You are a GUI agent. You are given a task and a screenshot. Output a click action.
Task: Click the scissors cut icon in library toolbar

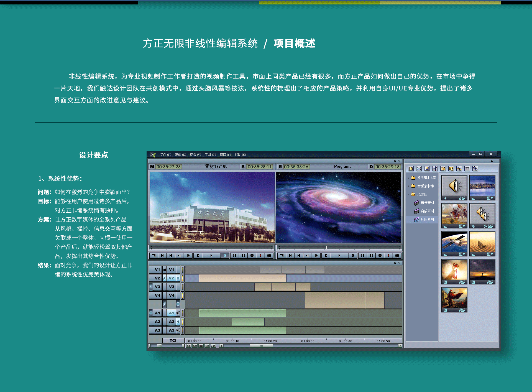[435, 169]
